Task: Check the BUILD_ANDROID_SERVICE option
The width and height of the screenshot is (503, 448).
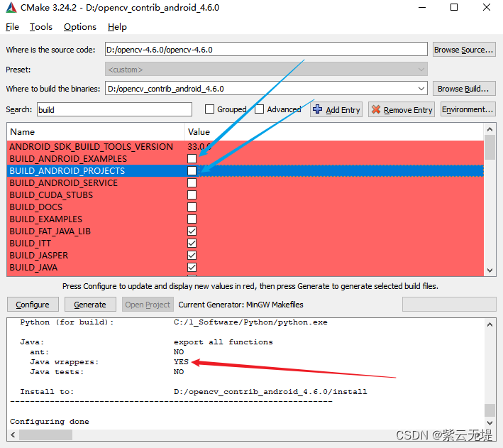Action: 192,182
